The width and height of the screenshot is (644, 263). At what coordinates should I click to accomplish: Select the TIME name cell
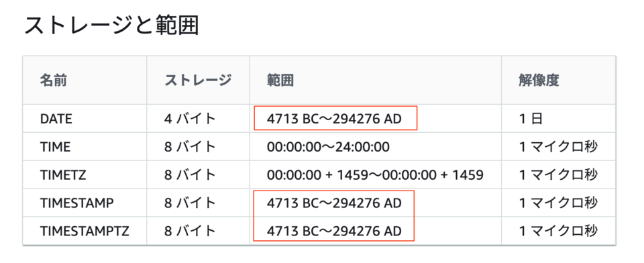(55, 147)
